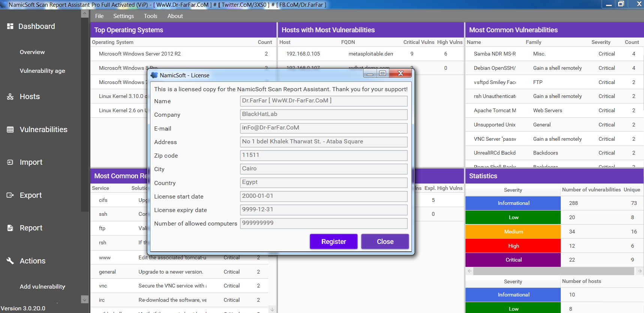Click the Dashboard grid icon in sidebar
Viewport: 644px width, 313px height.
pos(10,26)
